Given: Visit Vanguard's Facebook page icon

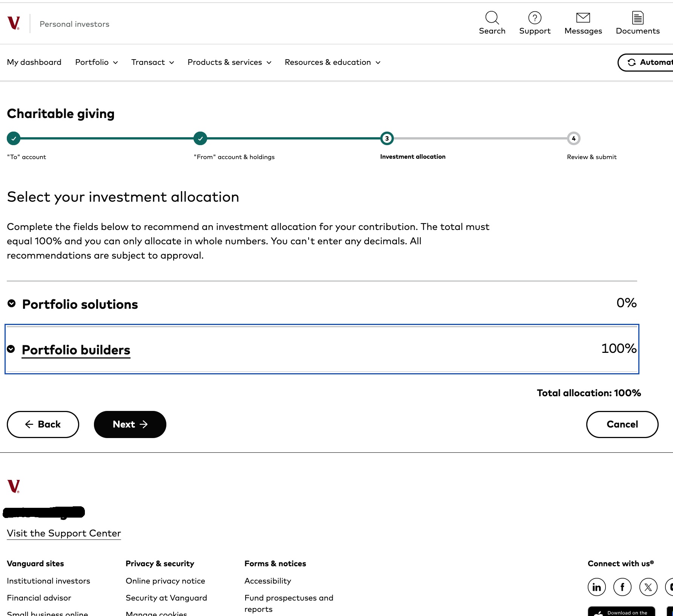Looking at the screenshot, I should pos(622,587).
